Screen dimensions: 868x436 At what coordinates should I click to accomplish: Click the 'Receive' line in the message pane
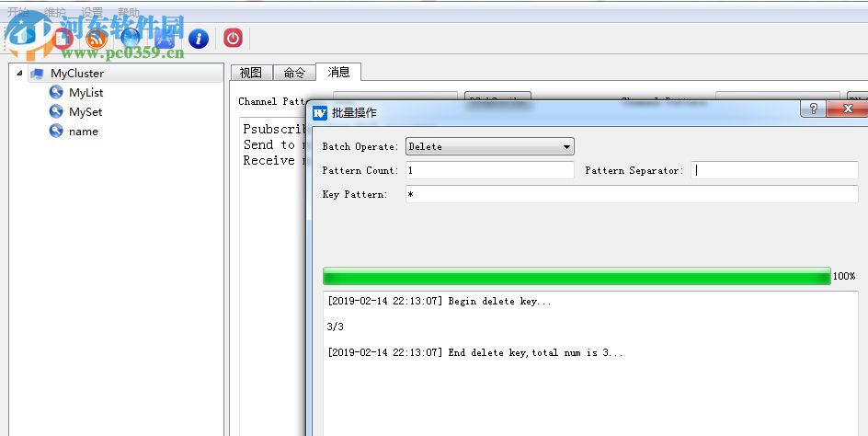pos(269,160)
